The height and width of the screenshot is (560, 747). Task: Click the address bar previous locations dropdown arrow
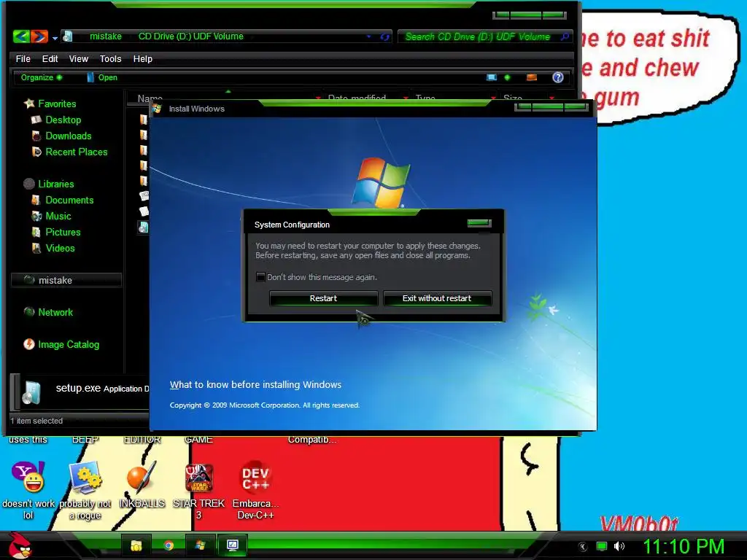point(368,36)
